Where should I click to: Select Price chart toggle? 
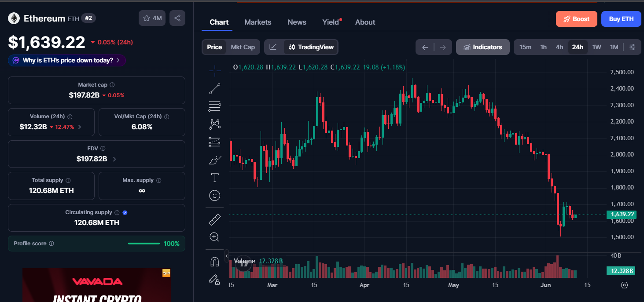[214, 47]
